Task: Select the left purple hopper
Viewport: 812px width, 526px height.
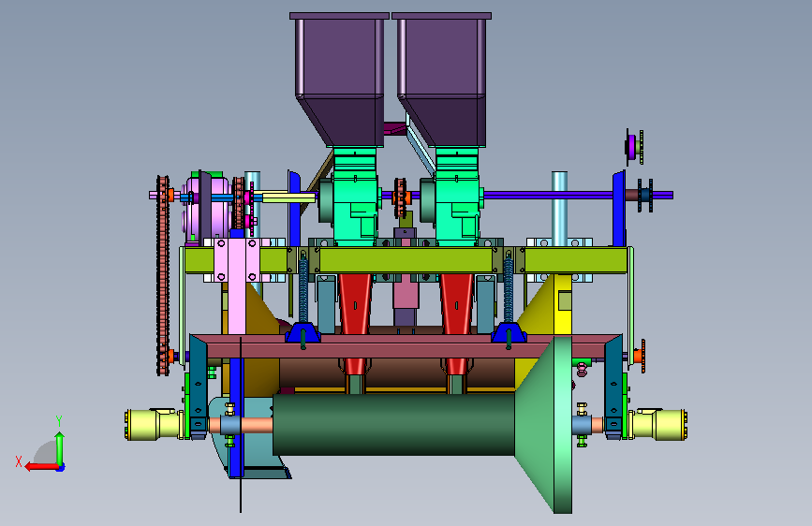Action: point(339,80)
